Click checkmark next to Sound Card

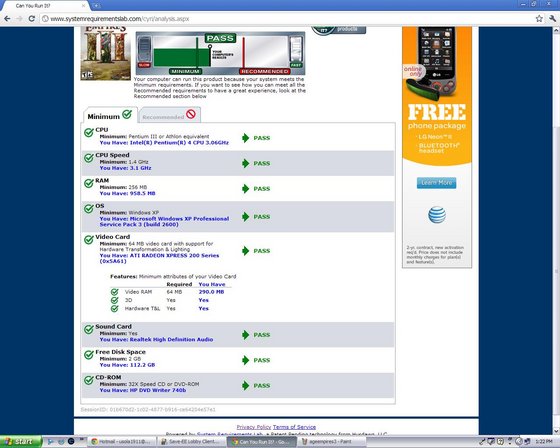click(89, 329)
